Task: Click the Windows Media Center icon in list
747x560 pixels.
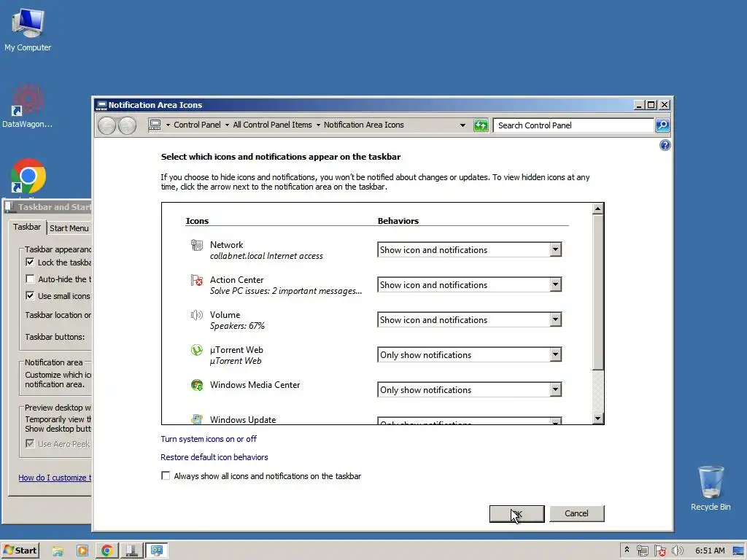Action: click(197, 385)
